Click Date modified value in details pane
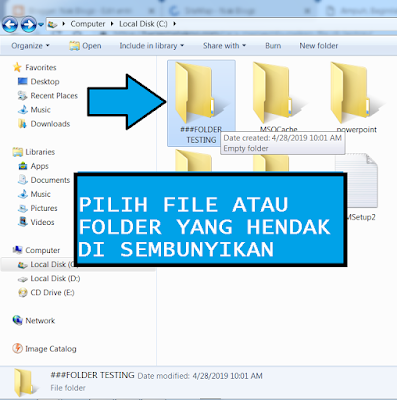Screen dimensions: 397x400 [227, 376]
